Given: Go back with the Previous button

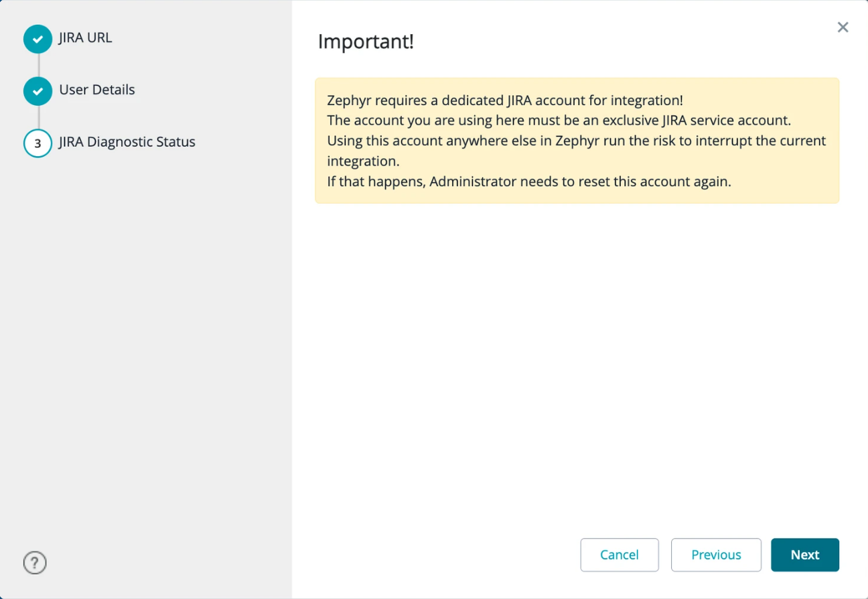Looking at the screenshot, I should pos(716,555).
